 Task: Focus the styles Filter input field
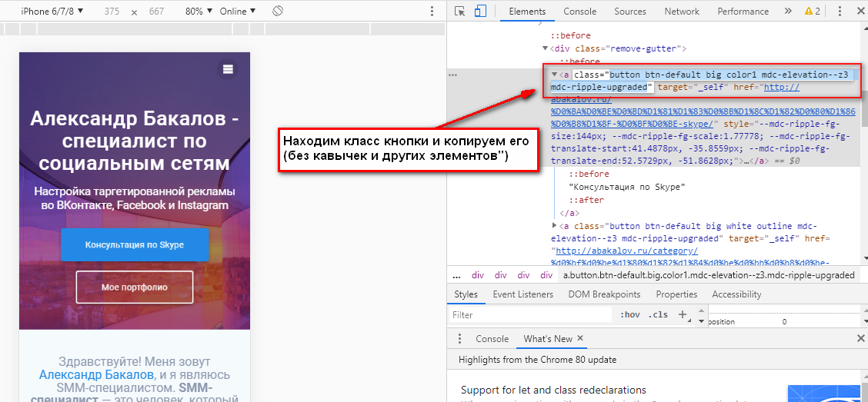(530, 314)
